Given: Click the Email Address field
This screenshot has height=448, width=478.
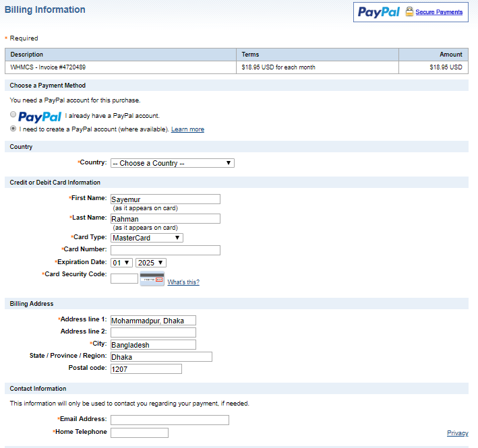Looking at the screenshot, I should 170,420.
